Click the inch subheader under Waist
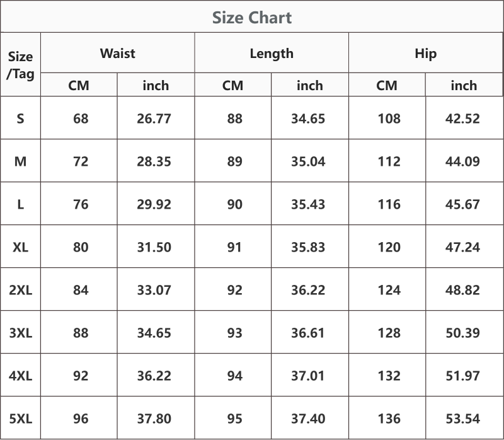 point(156,86)
